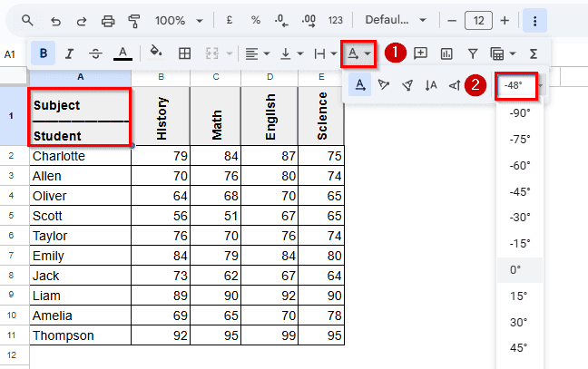The height and width of the screenshot is (369, 588).
Task: Click the search menus magnifier icon
Action: click(x=27, y=20)
